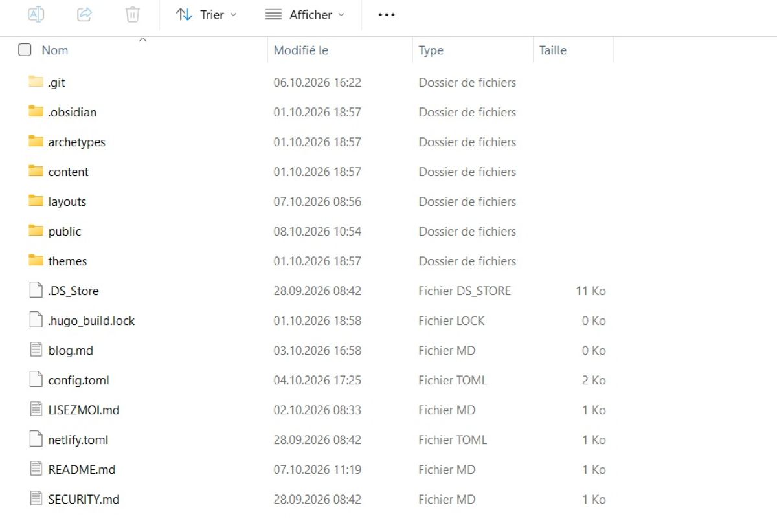The height and width of the screenshot is (532, 777).
Task: Select the archetypes folder icon
Action: [x=36, y=142]
